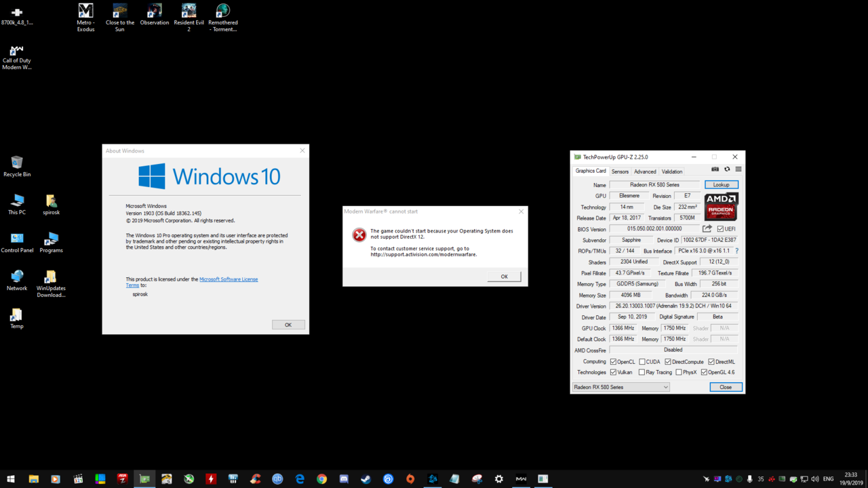
Task: Open Settings gear from the taskbar
Action: [499, 479]
